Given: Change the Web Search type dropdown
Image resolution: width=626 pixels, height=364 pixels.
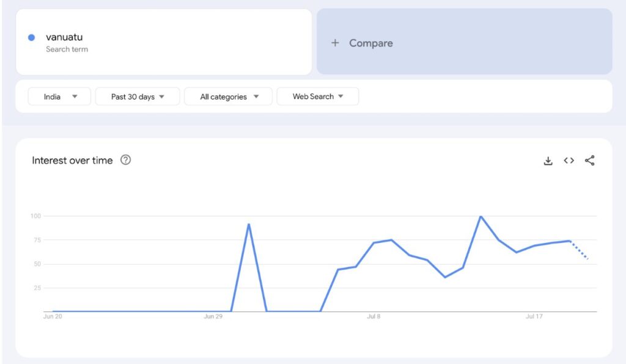Looking at the screenshot, I should (x=317, y=96).
